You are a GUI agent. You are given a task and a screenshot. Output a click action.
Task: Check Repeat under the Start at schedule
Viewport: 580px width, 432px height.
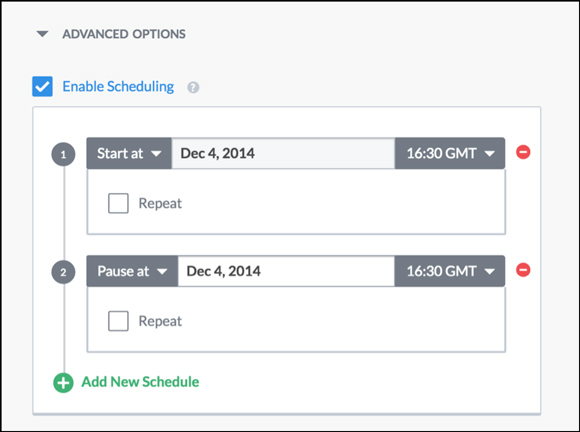tap(118, 203)
